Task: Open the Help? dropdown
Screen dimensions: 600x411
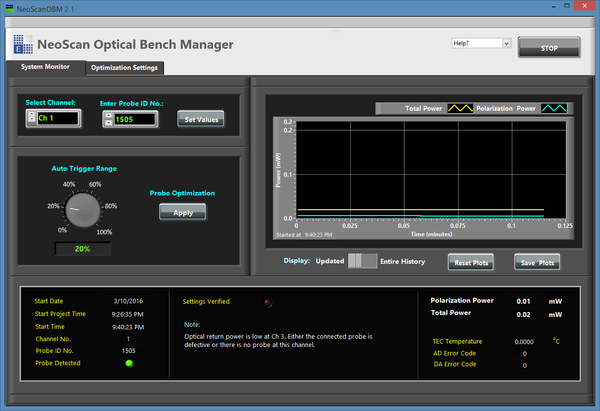Action: [x=481, y=44]
